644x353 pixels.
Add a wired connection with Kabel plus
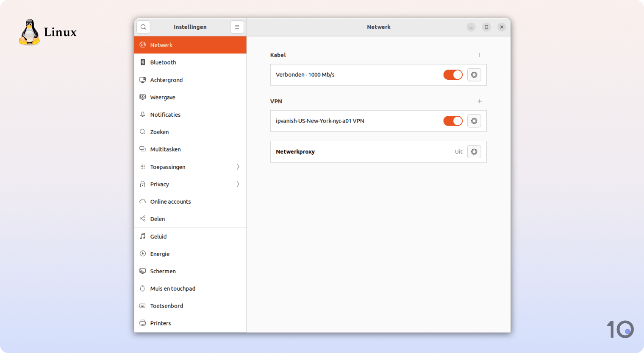point(480,55)
